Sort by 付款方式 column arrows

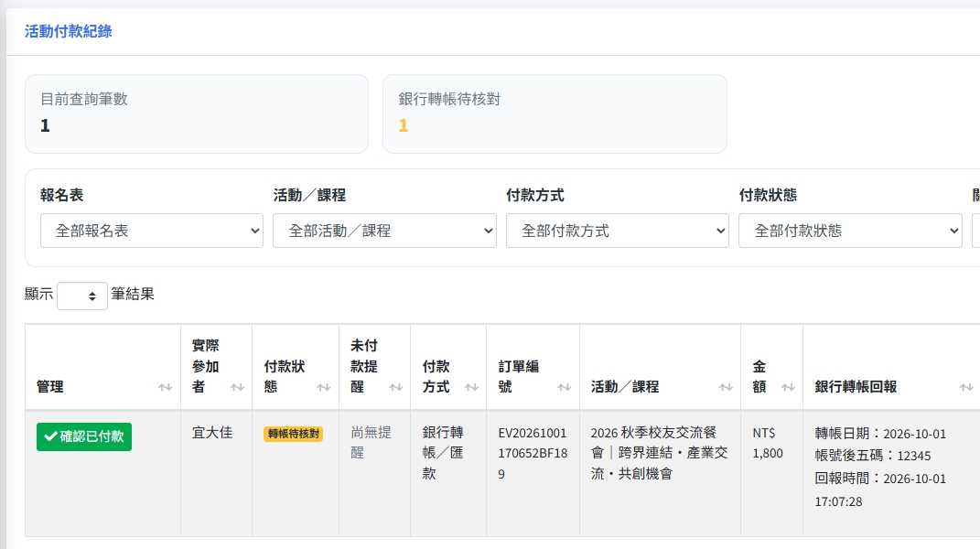(471, 388)
